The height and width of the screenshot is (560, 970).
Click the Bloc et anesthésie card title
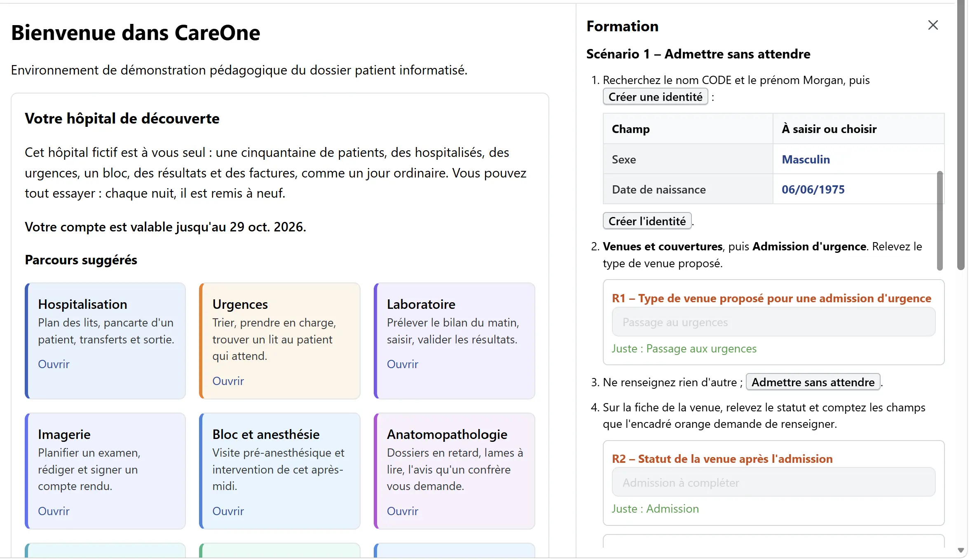(x=266, y=434)
